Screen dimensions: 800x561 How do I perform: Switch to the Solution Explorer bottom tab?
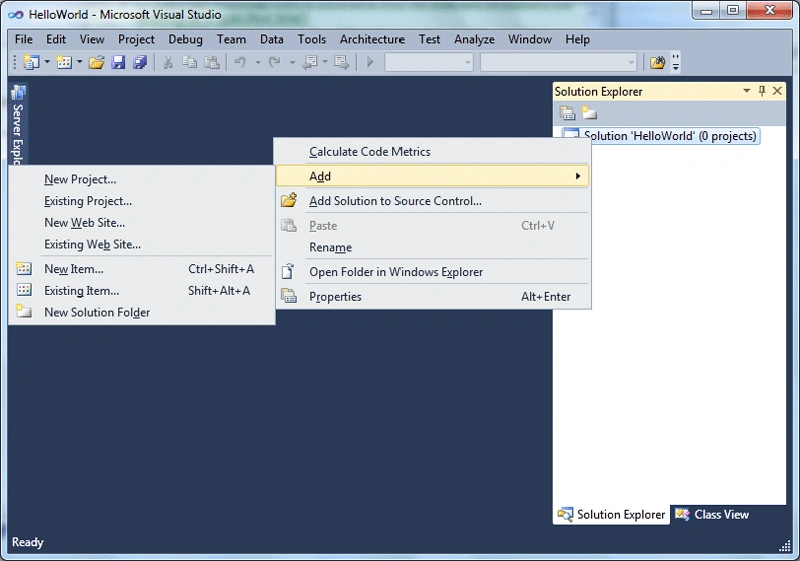611,514
